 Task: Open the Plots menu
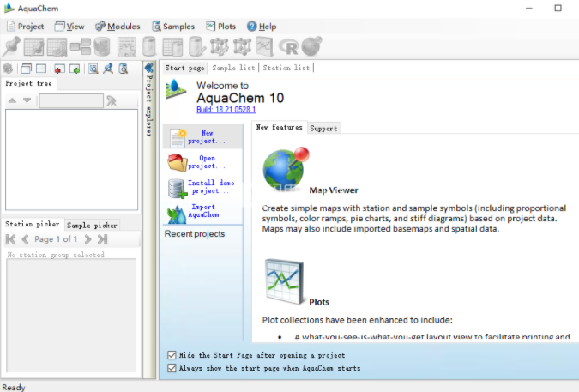(220, 27)
